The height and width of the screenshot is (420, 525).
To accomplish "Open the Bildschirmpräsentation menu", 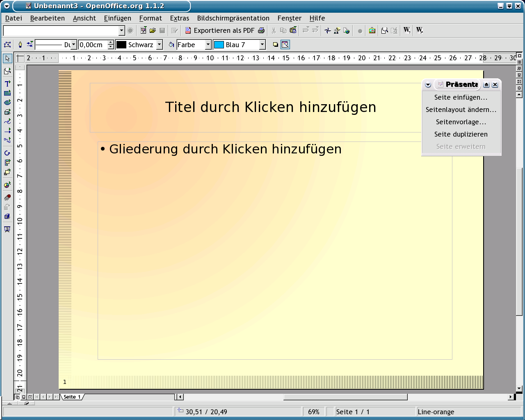I will [x=233, y=18].
